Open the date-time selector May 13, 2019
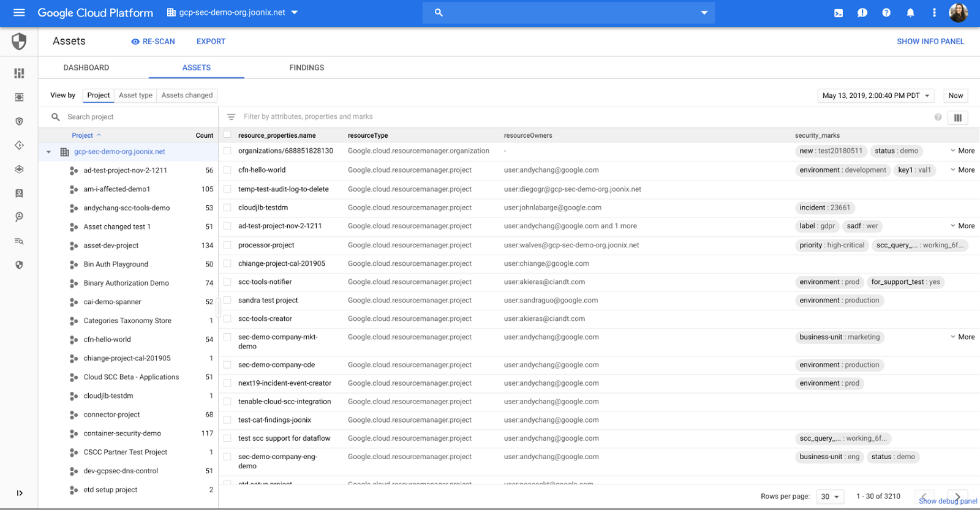 click(876, 96)
